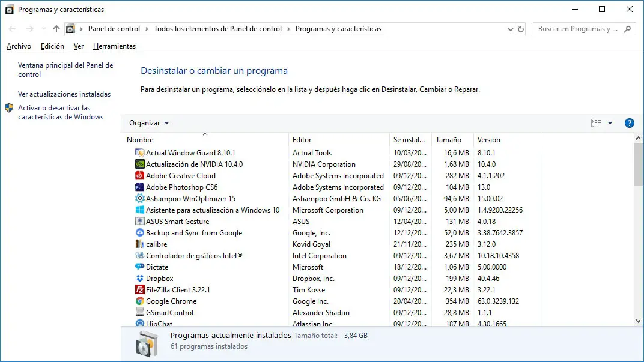Select version 63.0.3239.132 cell
Image resolution: width=644 pixels, height=362 pixels.
(498, 301)
